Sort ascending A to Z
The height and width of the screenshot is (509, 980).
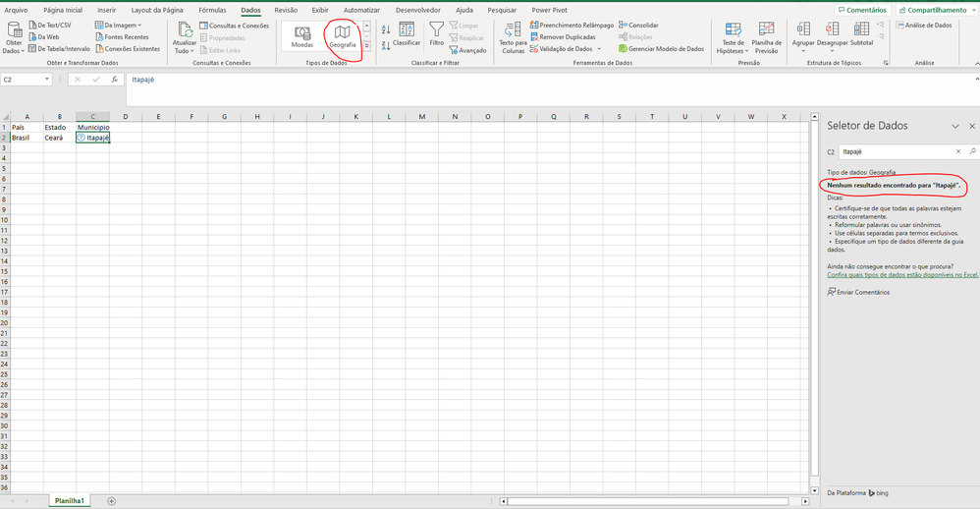(x=386, y=29)
